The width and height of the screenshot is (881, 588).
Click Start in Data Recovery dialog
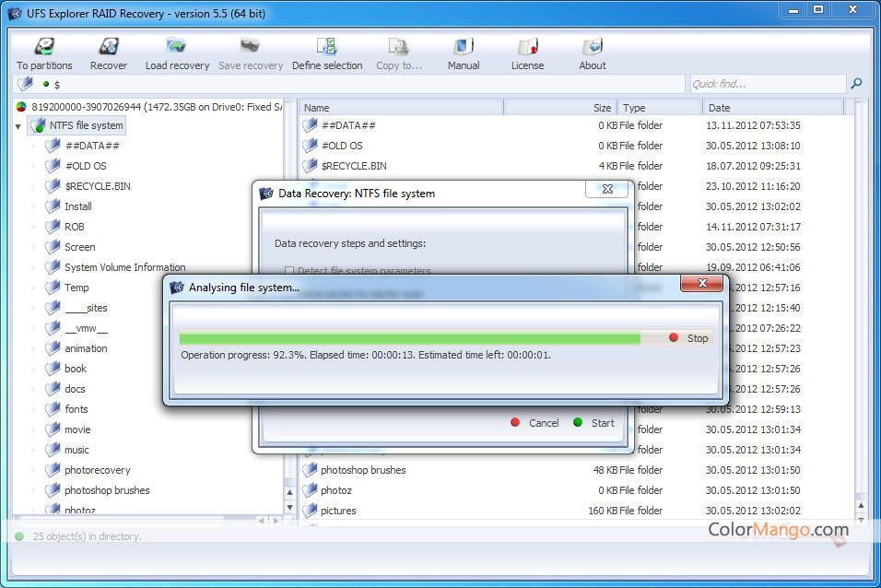(593, 423)
